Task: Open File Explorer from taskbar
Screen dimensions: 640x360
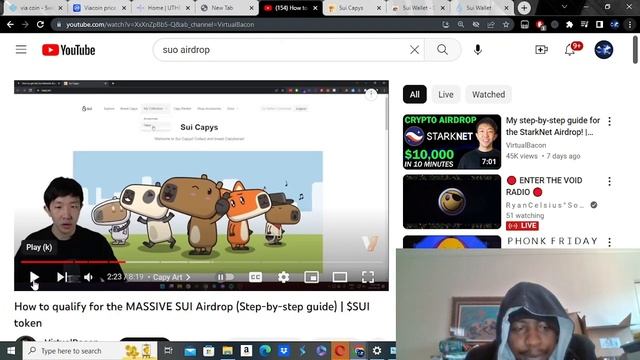Action: [x=227, y=351]
